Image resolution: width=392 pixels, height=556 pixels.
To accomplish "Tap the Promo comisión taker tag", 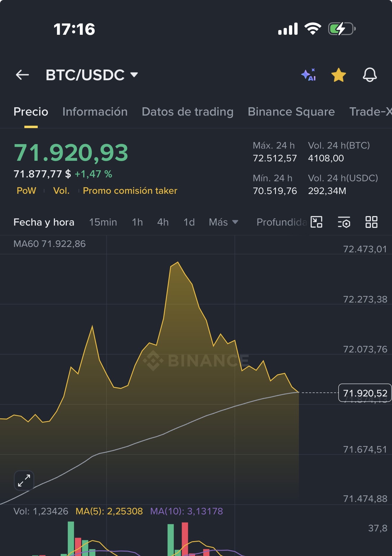I will [x=130, y=190].
